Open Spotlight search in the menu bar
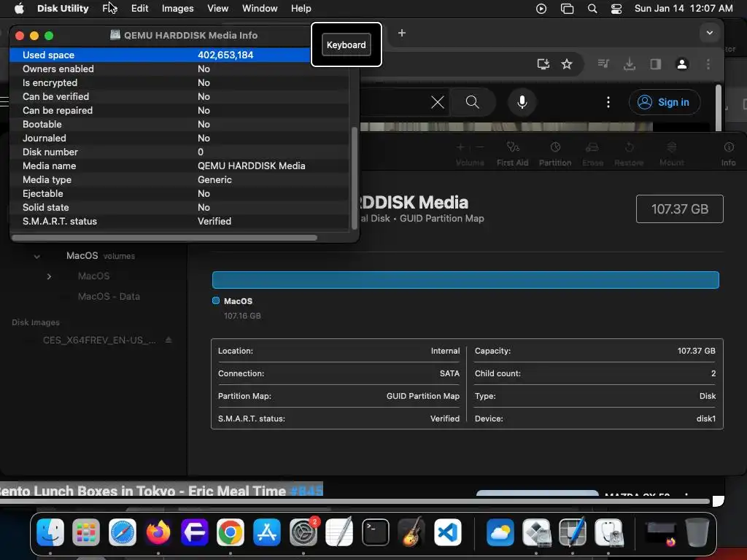This screenshot has height=560, width=747. (592, 9)
